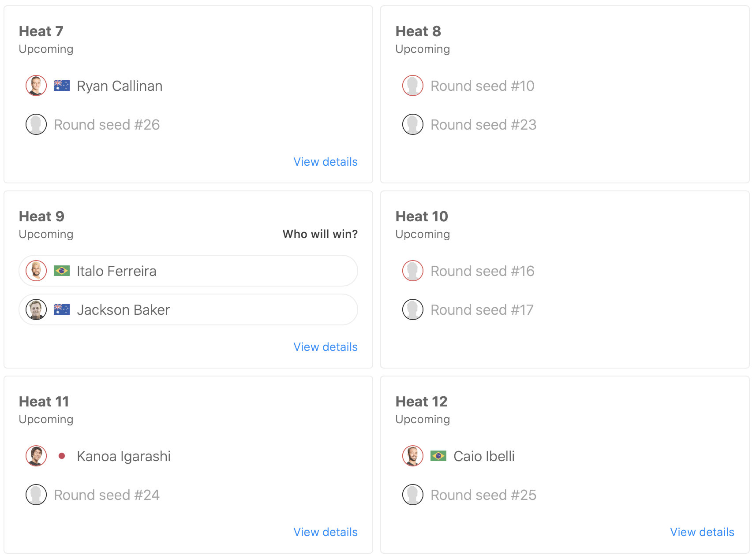The image size is (756, 559).
Task: Click Ryan Callinan's avatar photo
Action: 36,86
